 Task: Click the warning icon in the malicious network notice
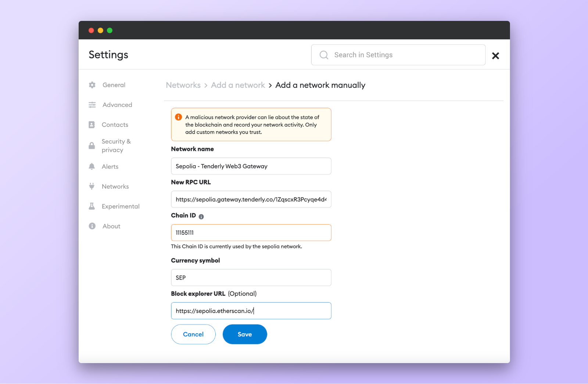(179, 117)
